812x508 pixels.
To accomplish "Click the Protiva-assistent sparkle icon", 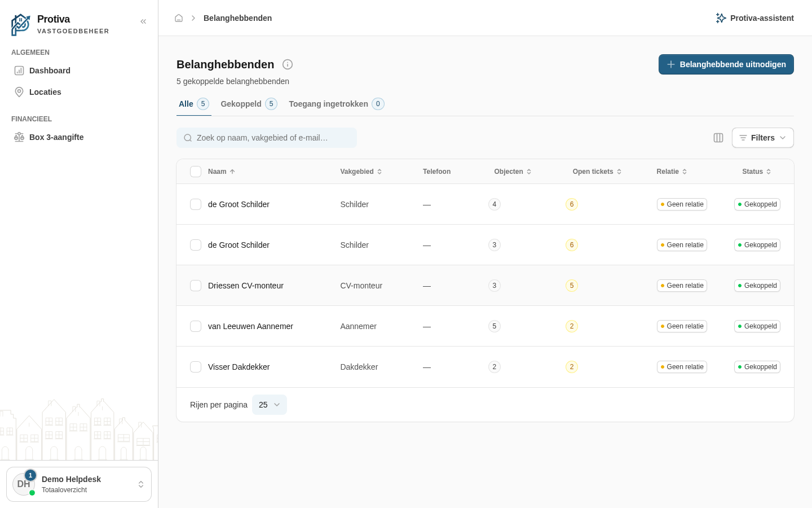I will pos(721,18).
